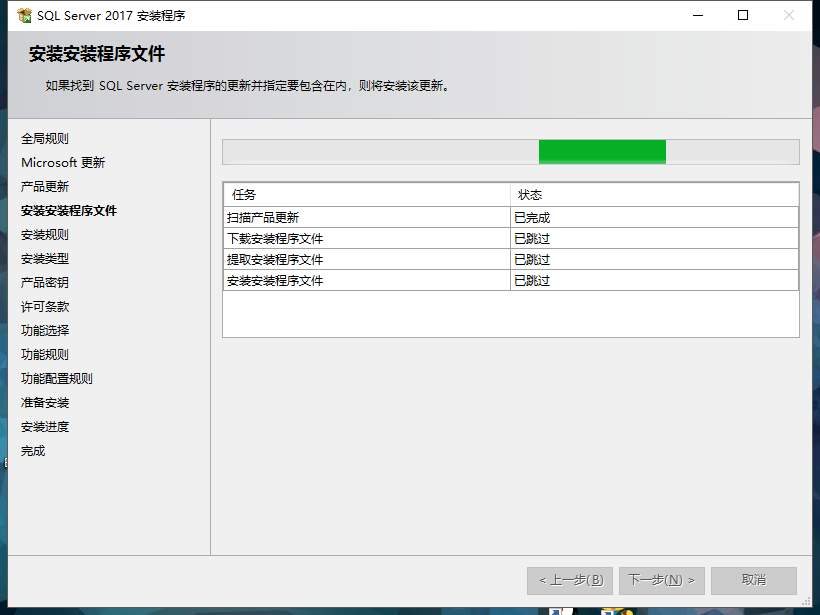Open the first pinned app on the taskbar
The image size is (820, 615).
click(560, 611)
